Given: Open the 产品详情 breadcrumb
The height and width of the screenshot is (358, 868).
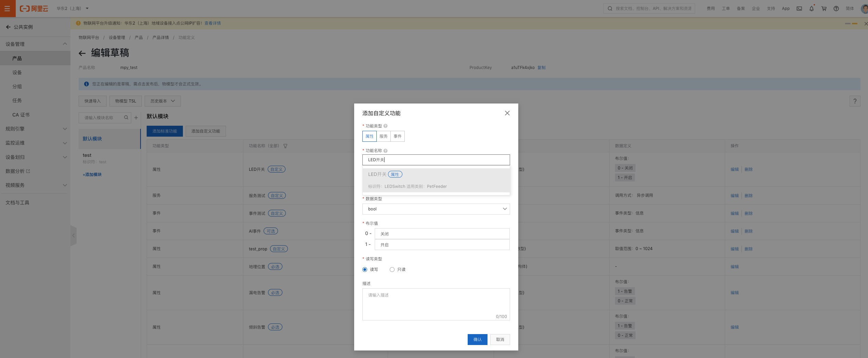Looking at the screenshot, I should 161,38.
